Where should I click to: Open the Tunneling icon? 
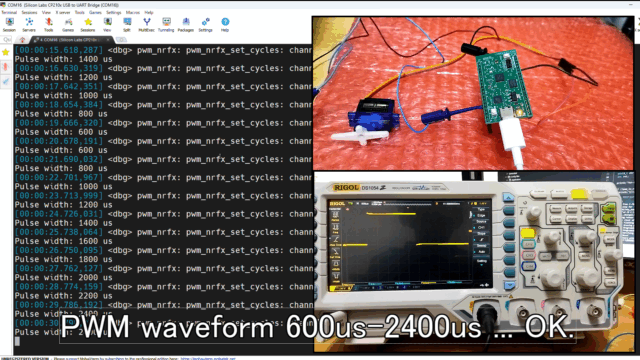[x=166, y=24]
